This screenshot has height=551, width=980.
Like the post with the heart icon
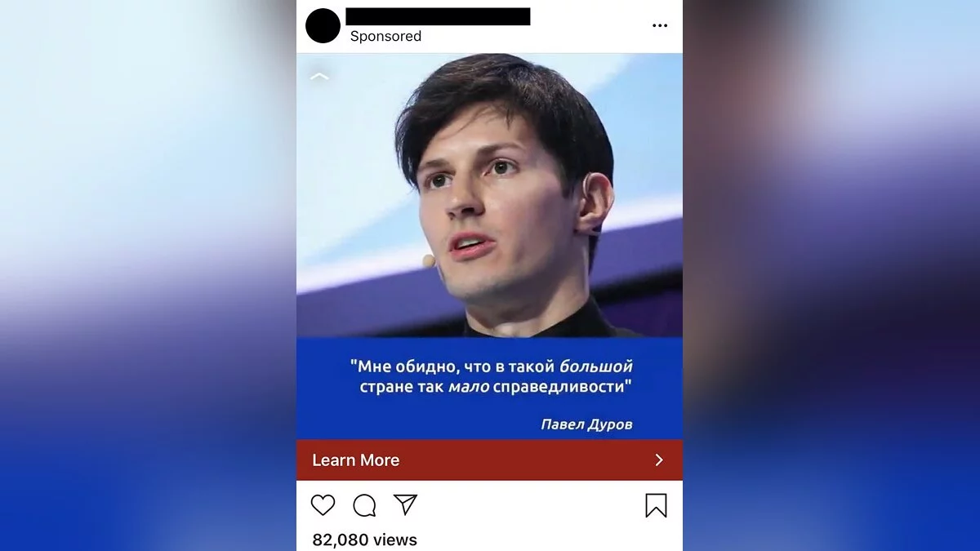point(323,505)
